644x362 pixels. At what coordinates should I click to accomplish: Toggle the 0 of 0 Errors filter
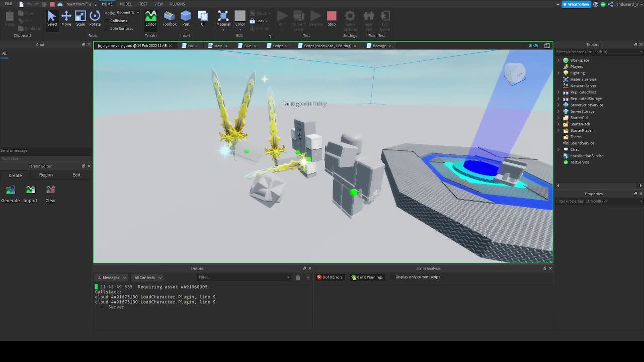tap(330, 277)
